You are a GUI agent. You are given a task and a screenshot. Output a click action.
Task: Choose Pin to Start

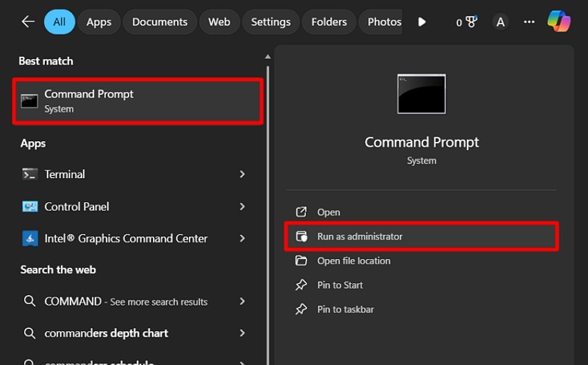[421, 285]
